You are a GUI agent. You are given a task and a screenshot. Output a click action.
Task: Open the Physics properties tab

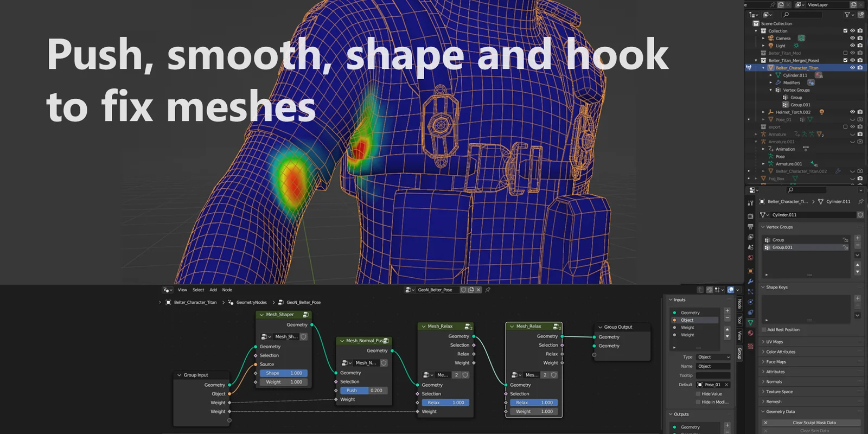(750, 302)
